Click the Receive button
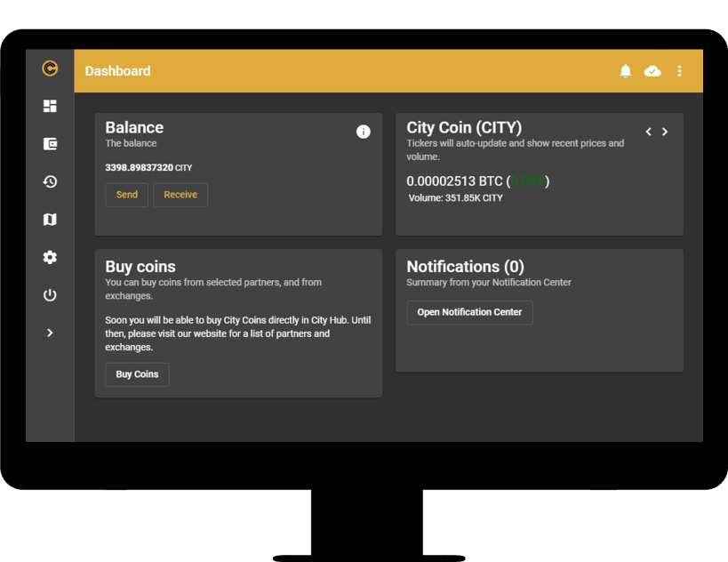728x562 pixels. tap(180, 195)
